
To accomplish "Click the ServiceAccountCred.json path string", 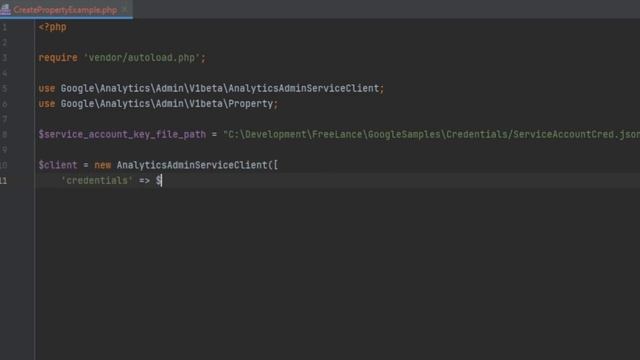I will click(431, 135).
